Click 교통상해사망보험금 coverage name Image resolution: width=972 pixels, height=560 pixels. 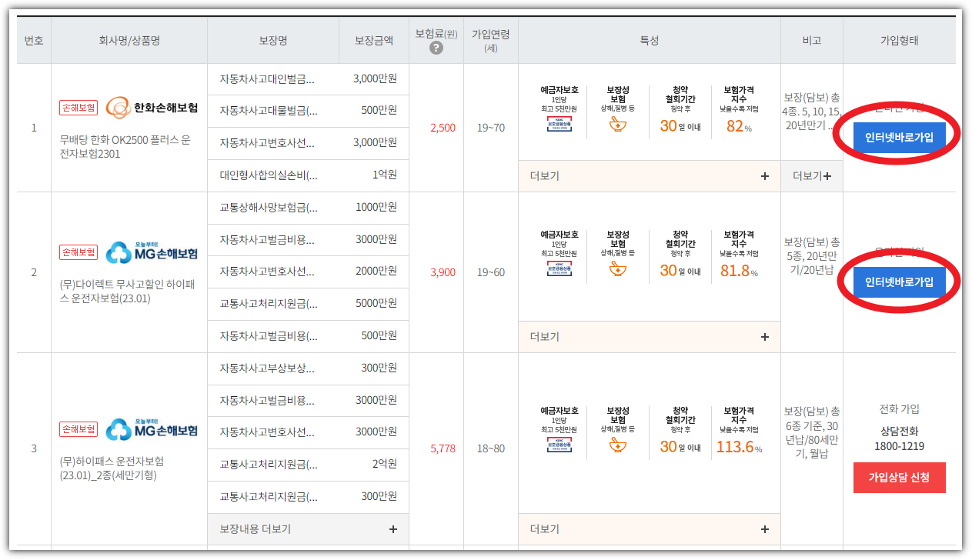pos(268,208)
